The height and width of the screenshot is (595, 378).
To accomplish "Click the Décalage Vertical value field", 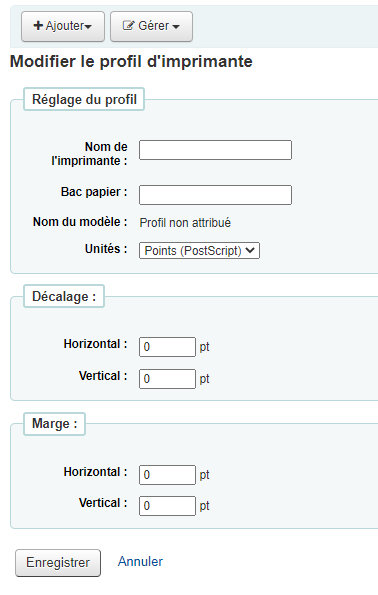I will (167, 379).
